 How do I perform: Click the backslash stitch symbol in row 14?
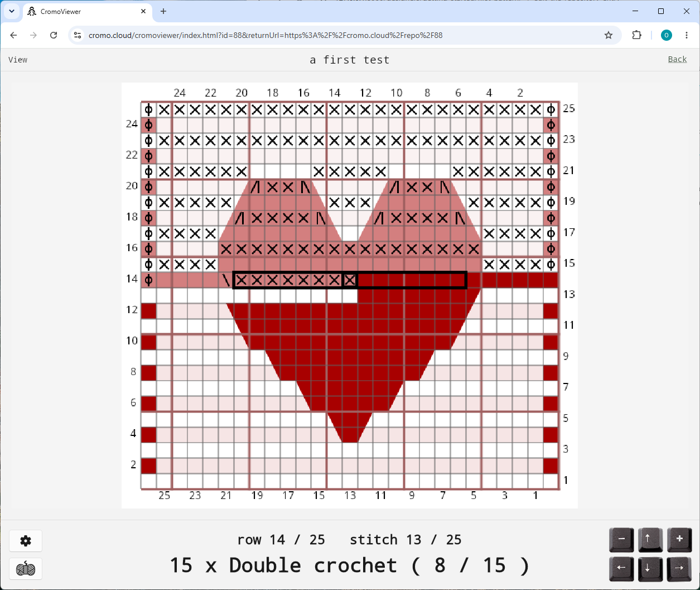point(226,280)
